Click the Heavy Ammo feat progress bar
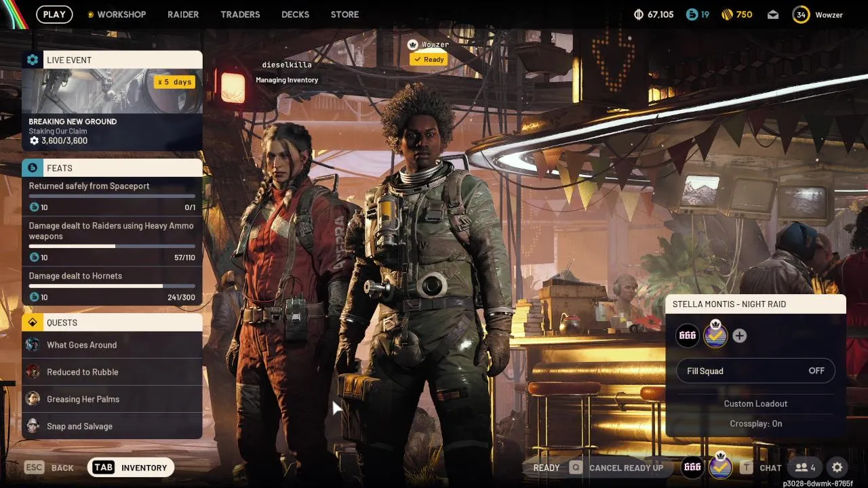Screen dimensions: 868x488 pyautogui.click(x=112, y=246)
